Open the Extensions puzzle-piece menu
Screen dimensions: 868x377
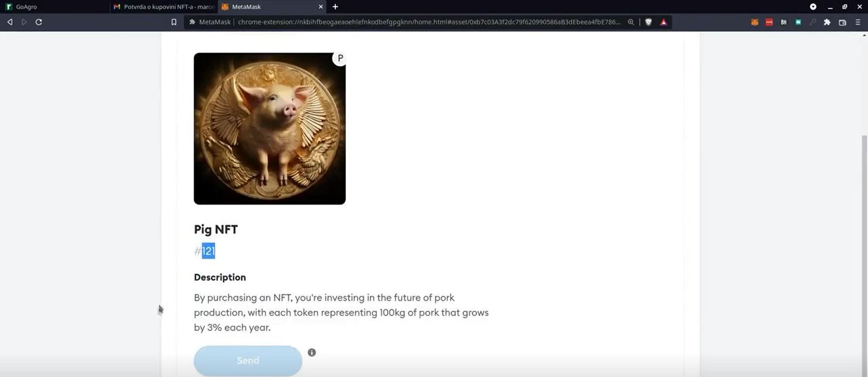[827, 22]
